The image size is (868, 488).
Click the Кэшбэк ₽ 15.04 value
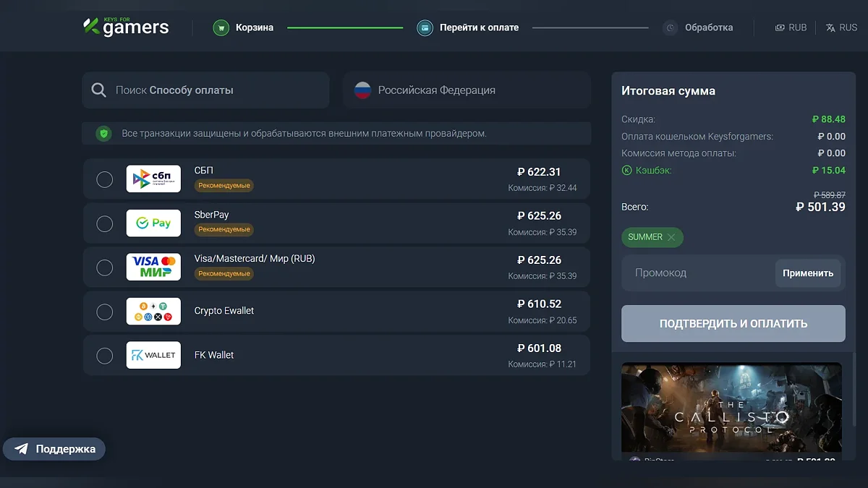pyautogui.click(x=829, y=171)
